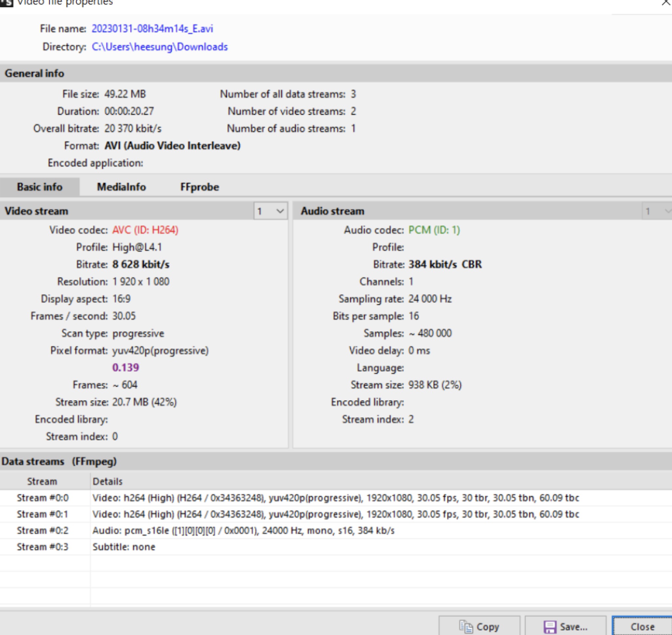Click the Copy button icon
This screenshot has height=635, width=672.
[x=466, y=626]
